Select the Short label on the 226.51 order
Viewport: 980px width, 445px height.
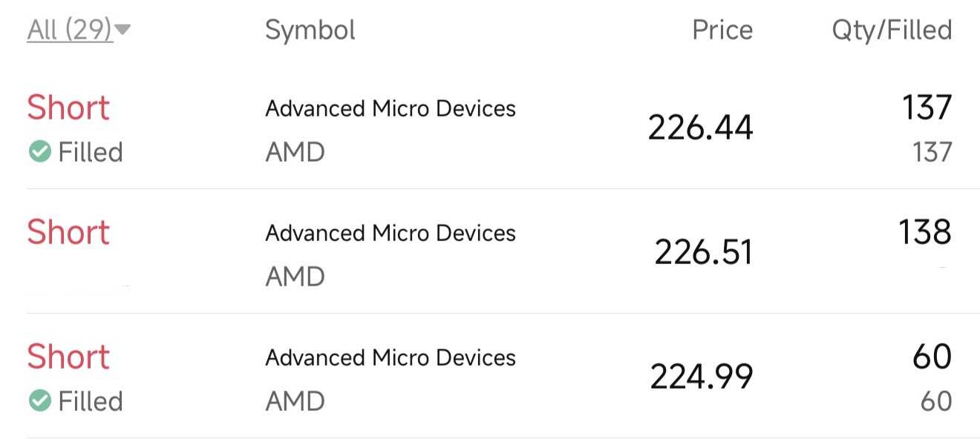pos(68,233)
